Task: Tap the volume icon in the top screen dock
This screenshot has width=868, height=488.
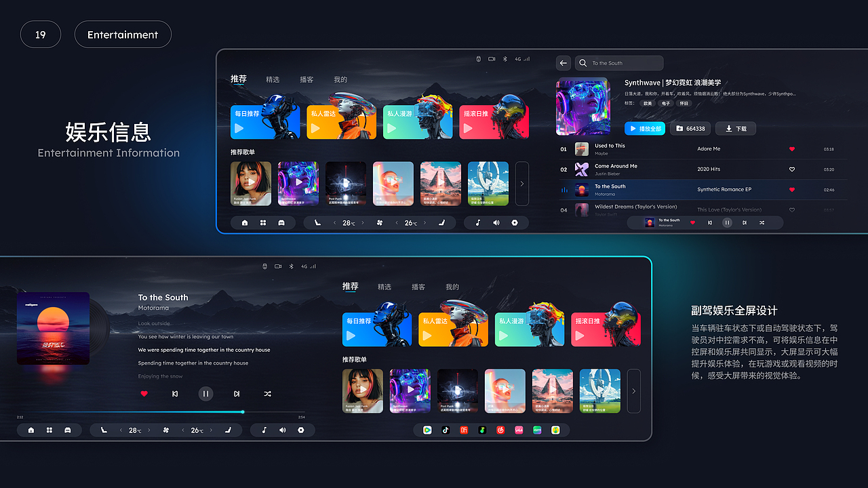Action: click(496, 222)
